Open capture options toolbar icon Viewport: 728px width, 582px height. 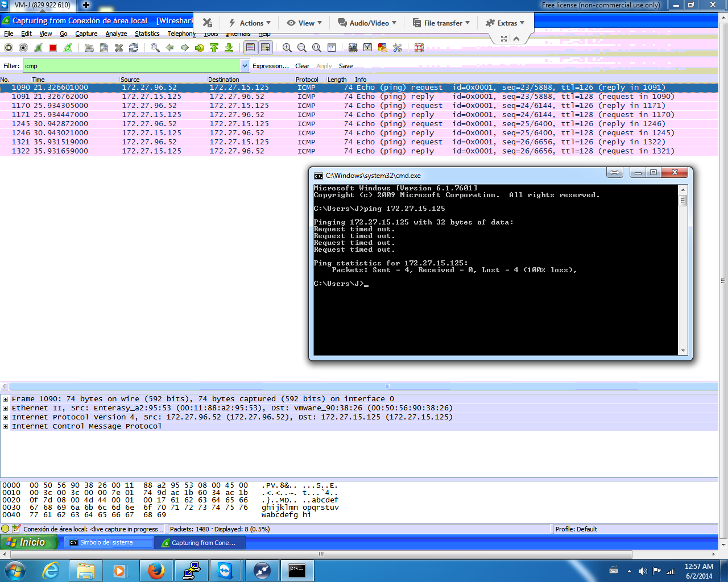23,48
